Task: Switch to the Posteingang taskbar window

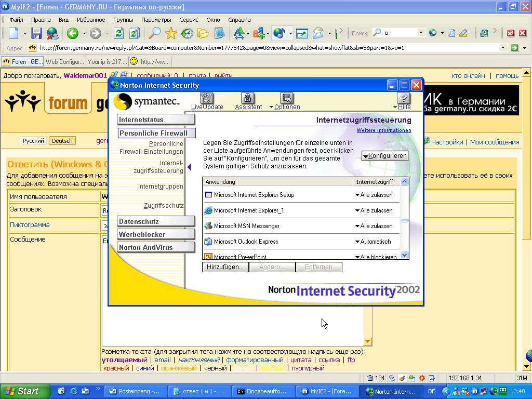Action: pos(135,392)
